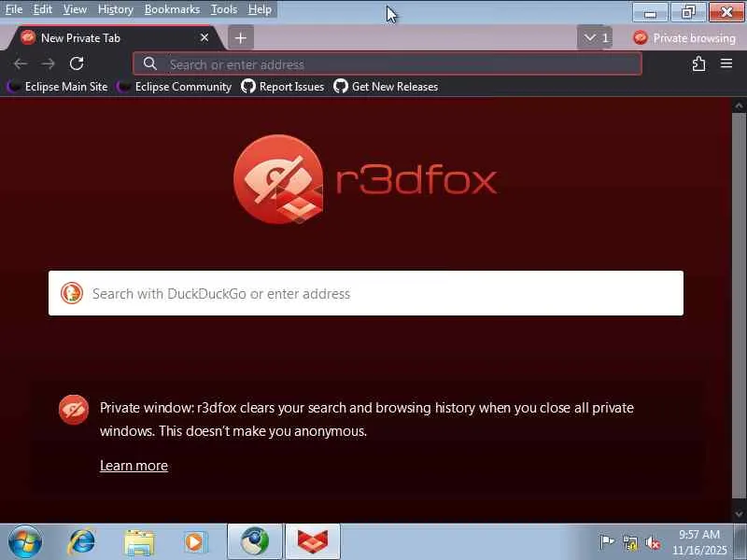747x560 pixels.
Task: Click the network tray icon
Action: point(629,542)
